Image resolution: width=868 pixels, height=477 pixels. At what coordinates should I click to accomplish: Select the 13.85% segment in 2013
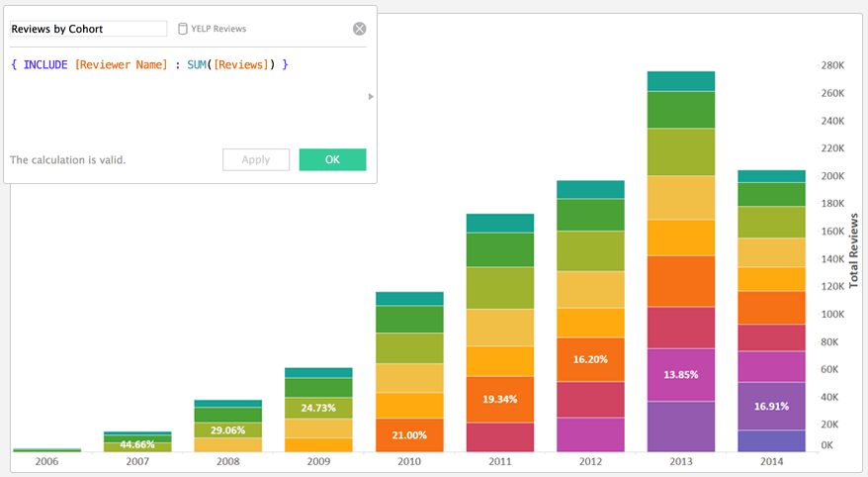(x=681, y=375)
